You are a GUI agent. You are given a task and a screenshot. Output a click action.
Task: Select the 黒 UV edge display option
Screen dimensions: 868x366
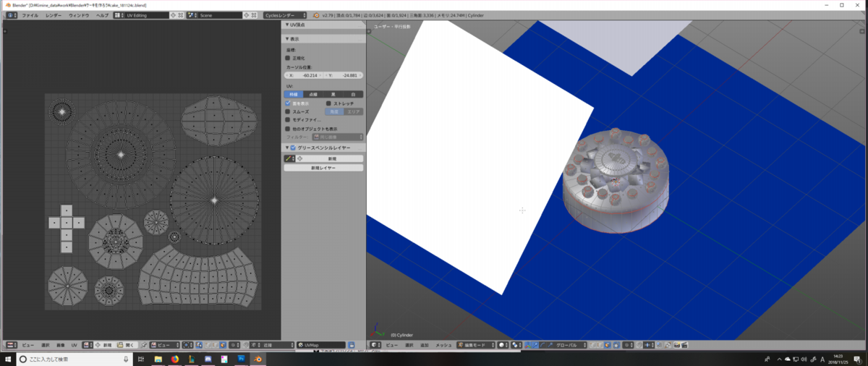pyautogui.click(x=333, y=94)
